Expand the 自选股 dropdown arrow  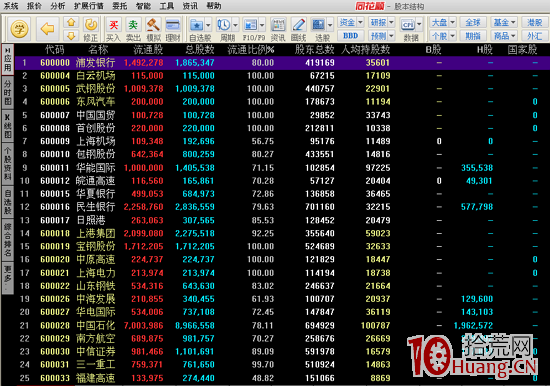(x=208, y=25)
